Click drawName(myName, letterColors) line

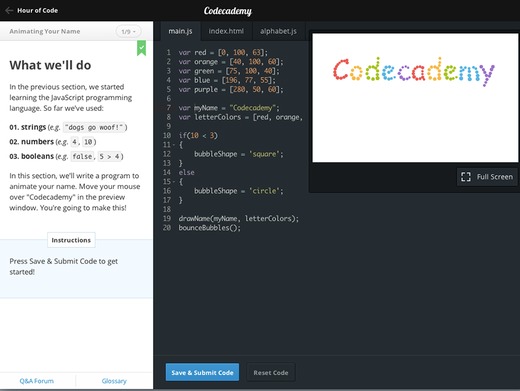239,219
